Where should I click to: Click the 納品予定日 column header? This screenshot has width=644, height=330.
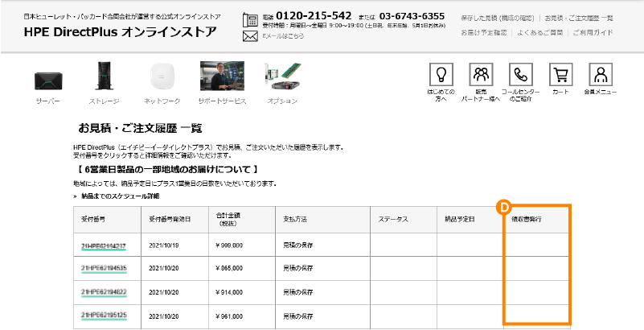click(x=470, y=220)
